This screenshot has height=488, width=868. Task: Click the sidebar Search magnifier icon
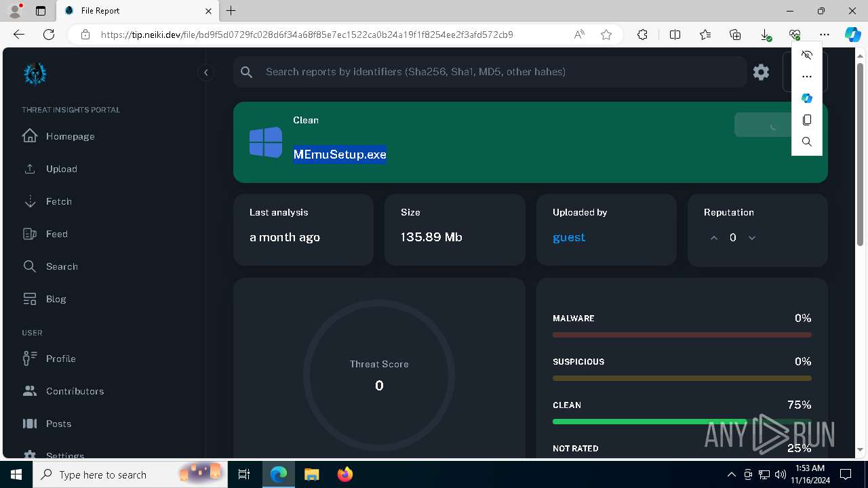pyautogui.click(x=30, y=266)
